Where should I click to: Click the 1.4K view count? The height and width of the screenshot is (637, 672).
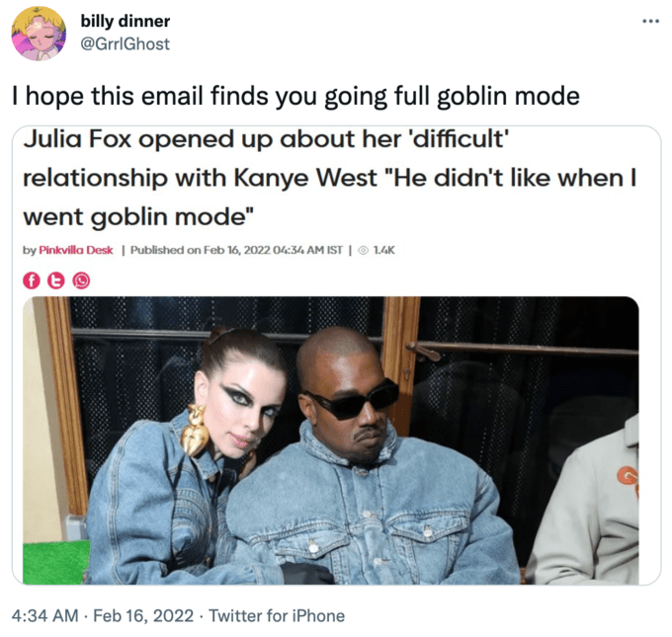pyautogui.click(x=384, y=250)
